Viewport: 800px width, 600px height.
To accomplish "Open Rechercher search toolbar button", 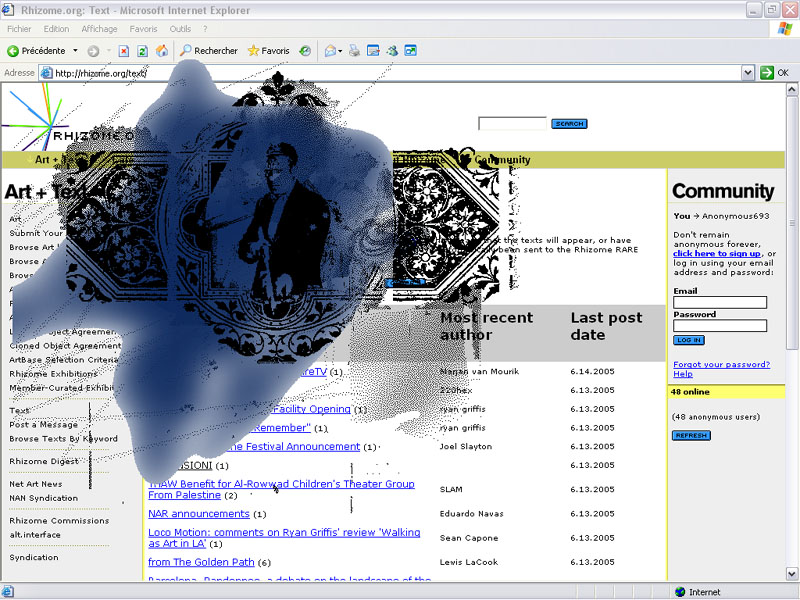I will coord(209,51).
